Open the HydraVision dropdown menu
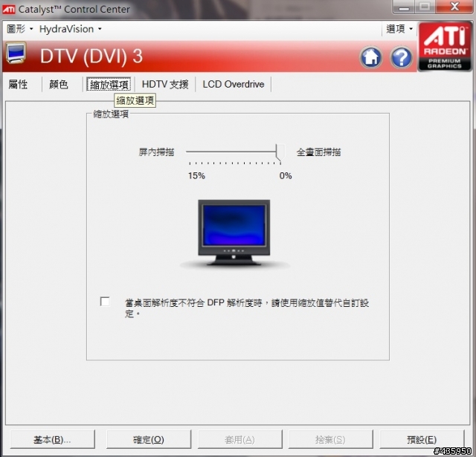Screen dimensions: 476x457 coord(71,29)
